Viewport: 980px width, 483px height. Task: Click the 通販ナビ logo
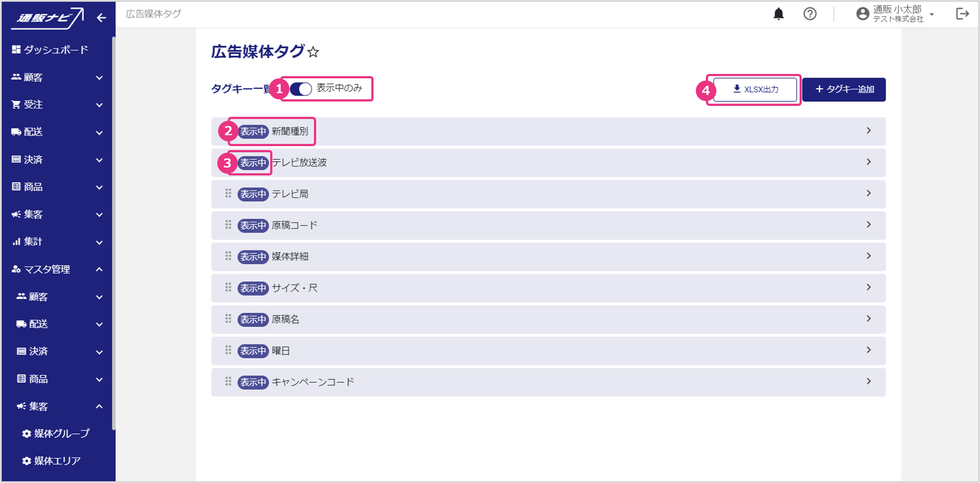47,18
